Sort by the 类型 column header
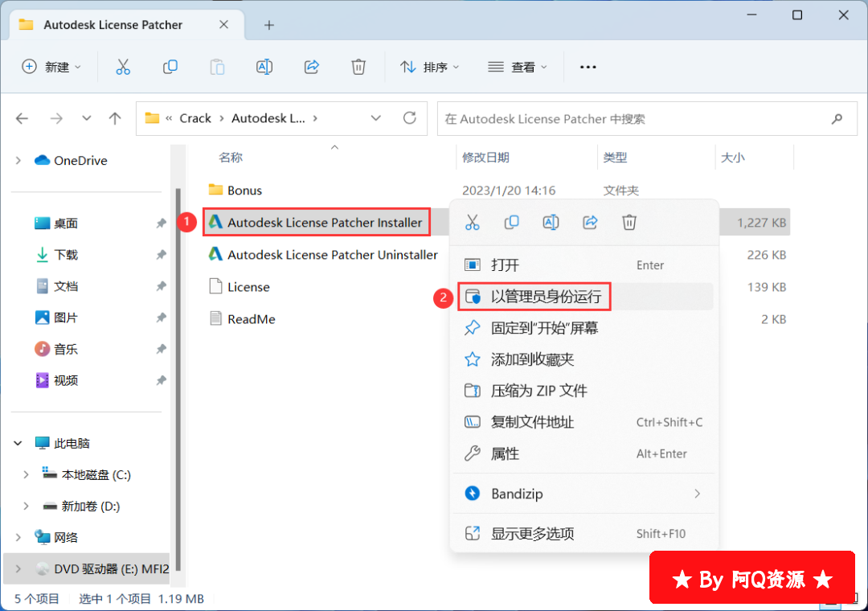Screen dimensions: 868x611 coord(615,158)
